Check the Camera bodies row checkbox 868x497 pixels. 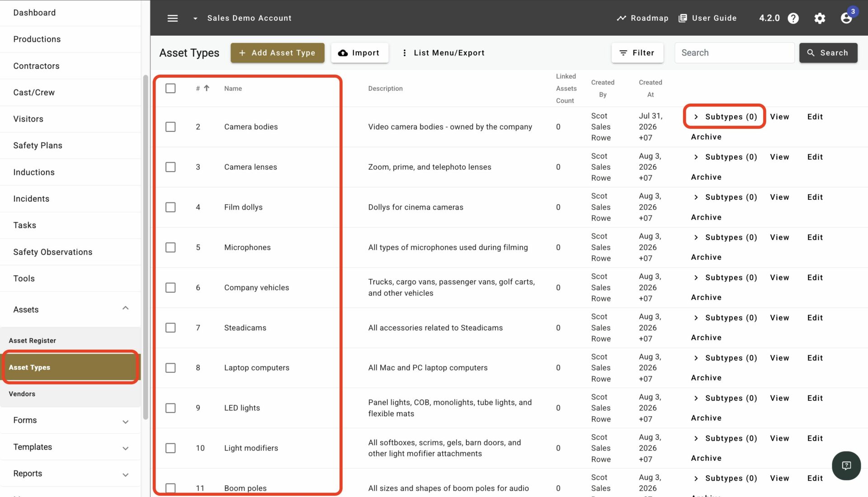pyautogui.click(x=170, y=127)
